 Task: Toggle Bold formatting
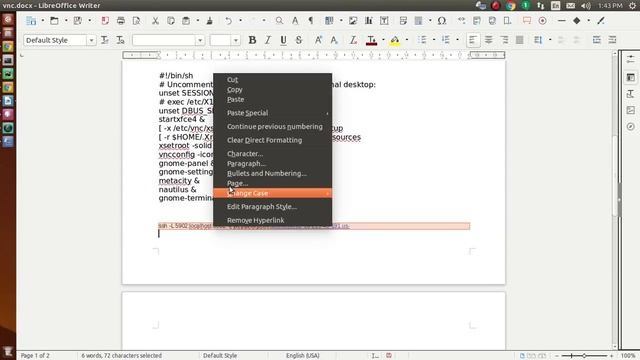[252, 40]
